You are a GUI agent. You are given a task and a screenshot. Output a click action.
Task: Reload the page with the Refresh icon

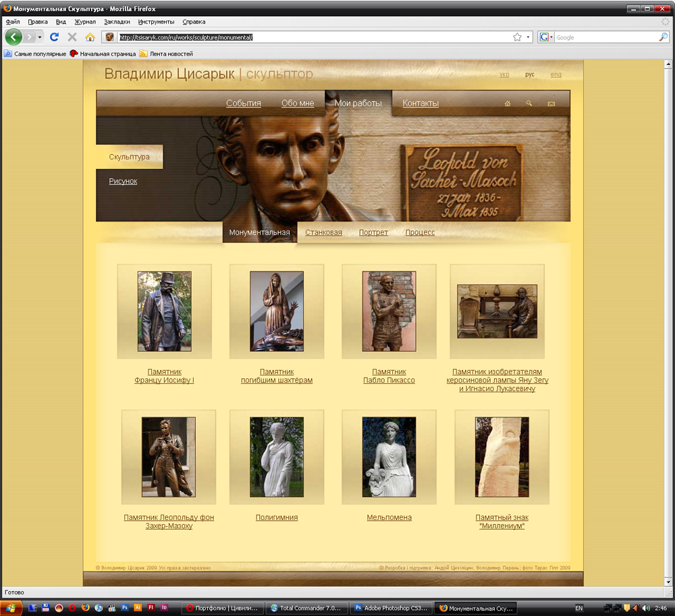(54, 37)
